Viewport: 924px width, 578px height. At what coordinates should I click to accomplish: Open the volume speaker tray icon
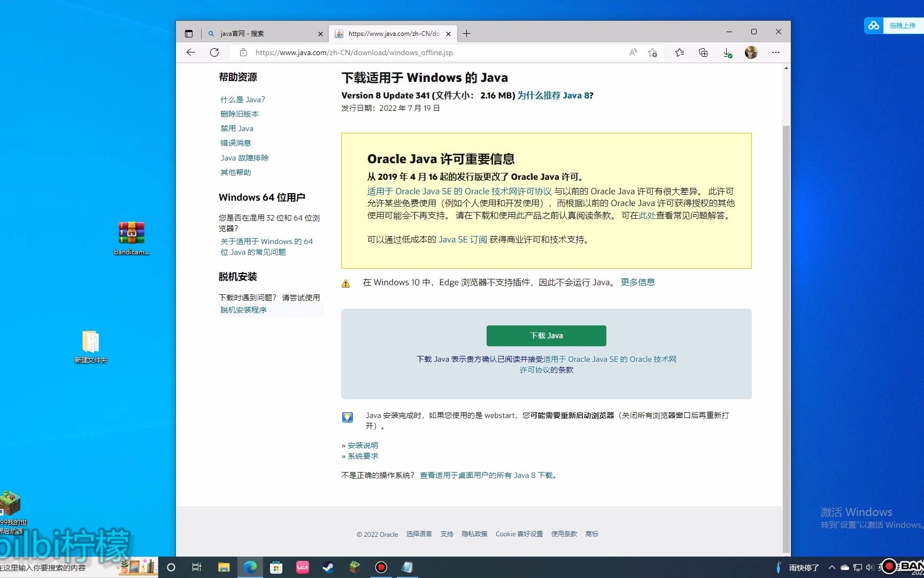point(870,567)
